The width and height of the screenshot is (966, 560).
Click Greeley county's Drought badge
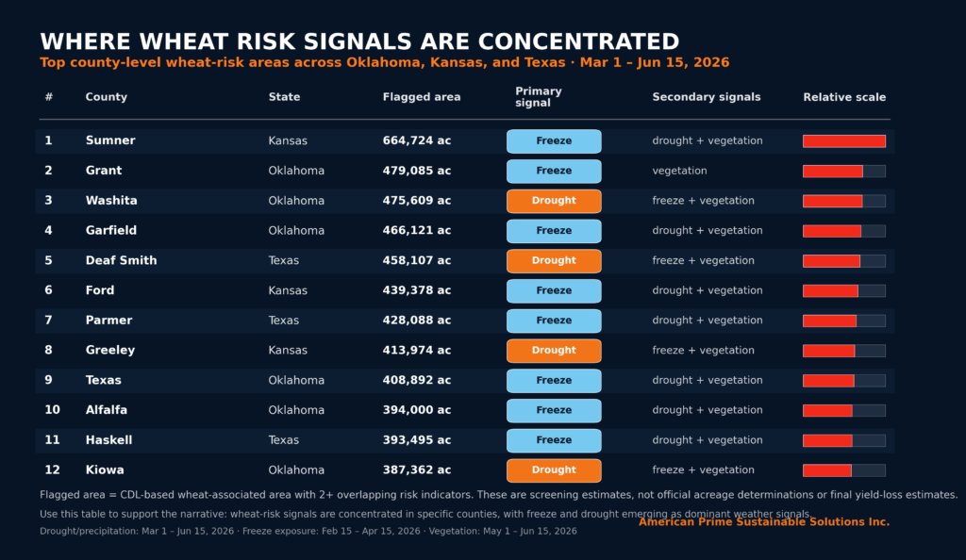[x=554, y=351]
